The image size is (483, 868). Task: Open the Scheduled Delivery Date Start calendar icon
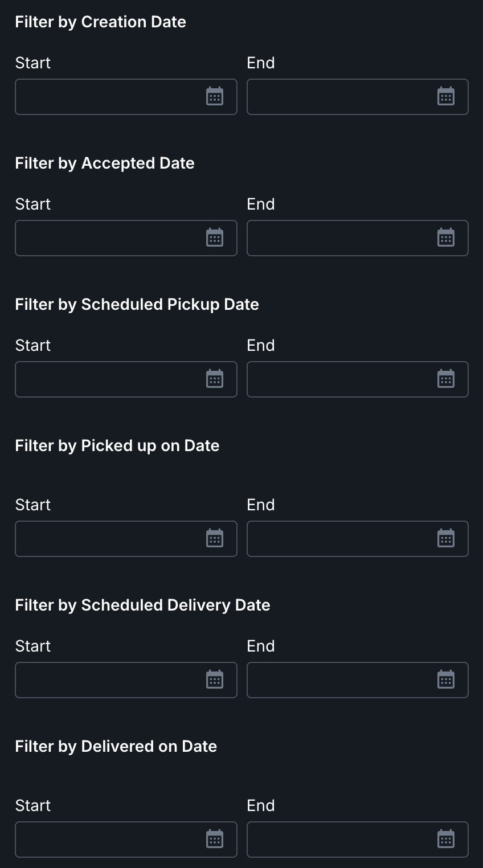coord(215,680)
